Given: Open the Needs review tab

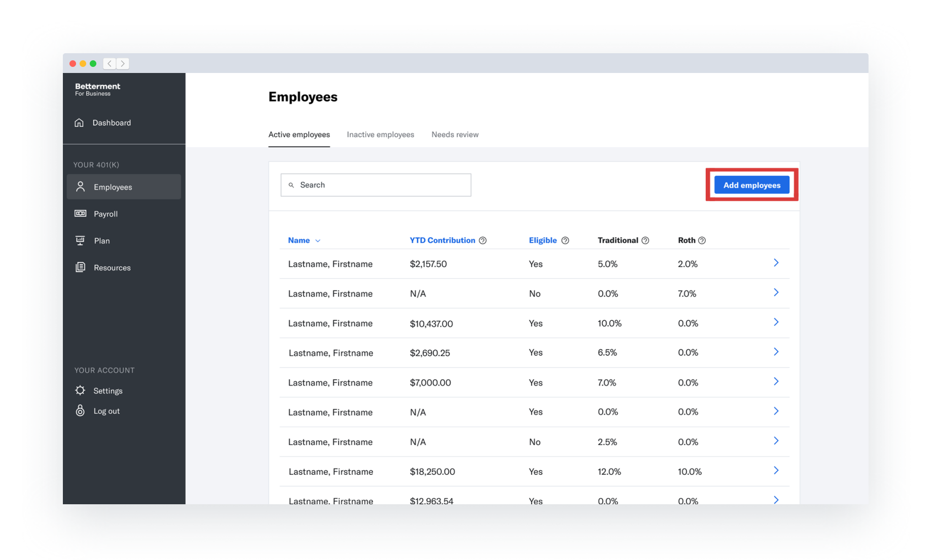Looking at the screenshot, I should (454, 134).
